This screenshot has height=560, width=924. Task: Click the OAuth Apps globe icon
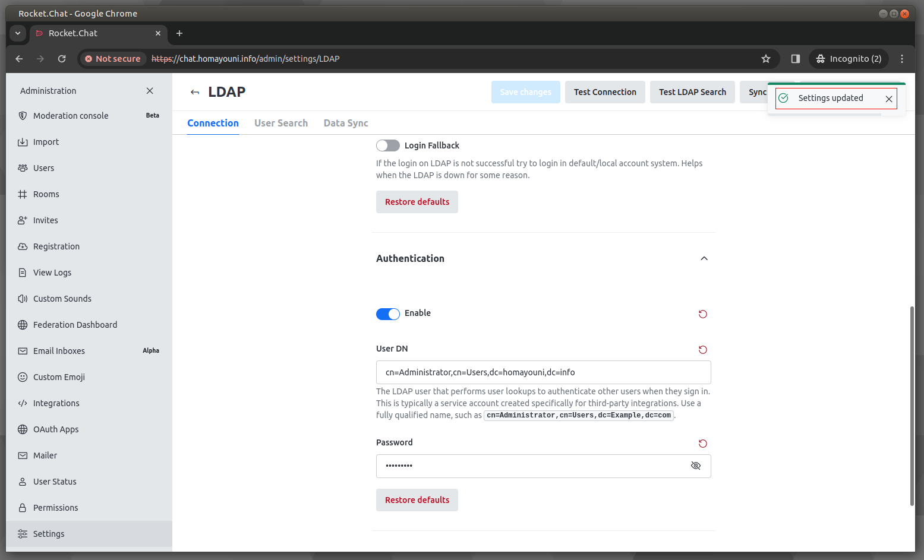tap(23, 429)
